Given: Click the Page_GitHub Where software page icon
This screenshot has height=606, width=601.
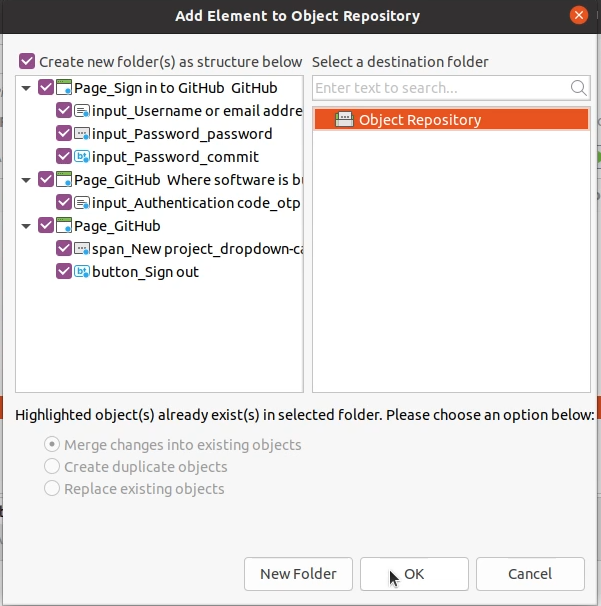Looking at the screenshot, I should (x=64, y=179).
